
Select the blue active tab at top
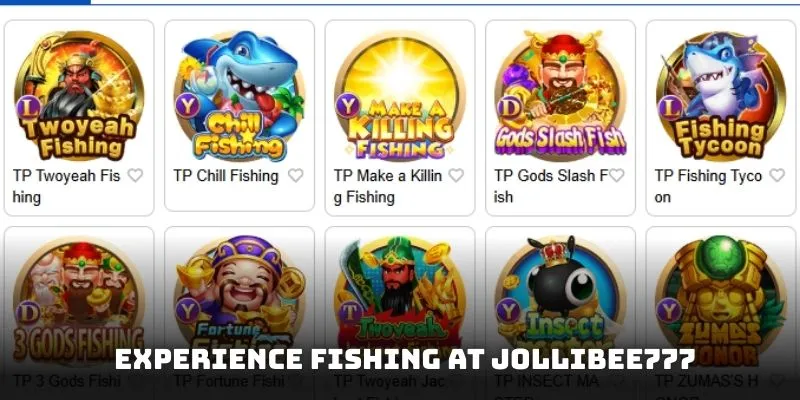pos(45,2)
